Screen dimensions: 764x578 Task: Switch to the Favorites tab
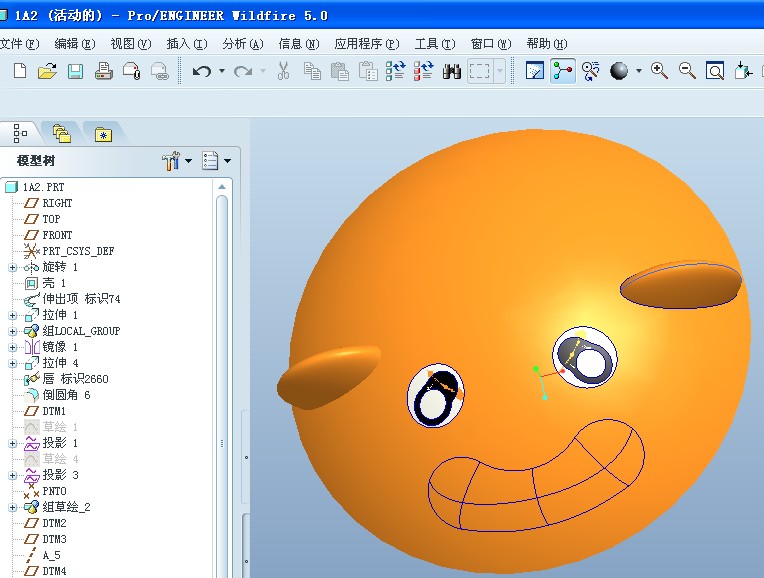click(103, 134)
